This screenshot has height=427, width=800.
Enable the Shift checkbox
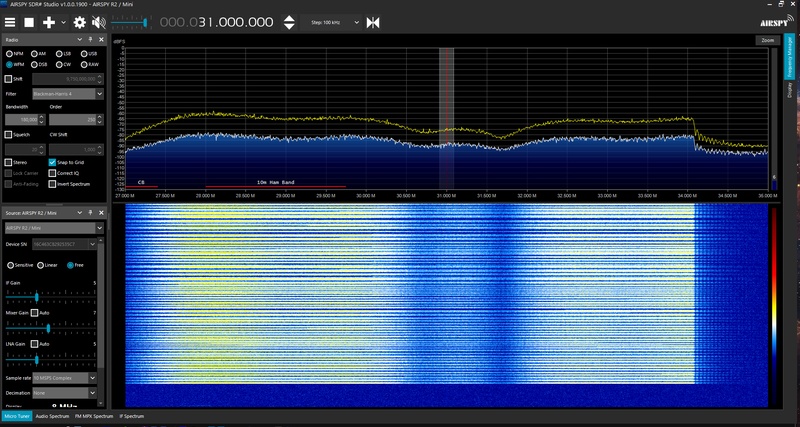click(8, 79)
